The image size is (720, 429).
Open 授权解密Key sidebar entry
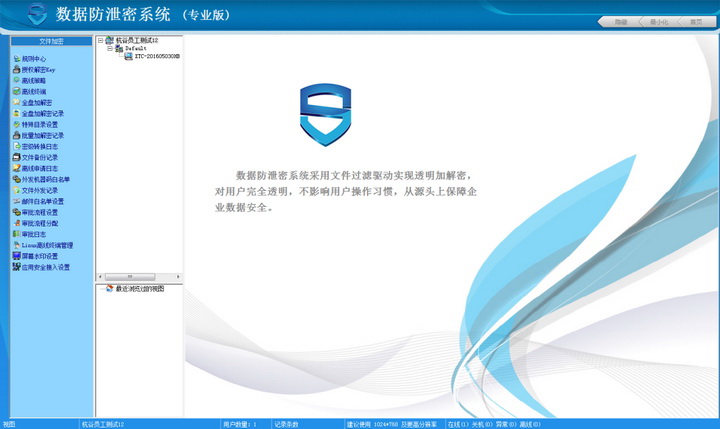pyautogui.click(x=34, y=70)
